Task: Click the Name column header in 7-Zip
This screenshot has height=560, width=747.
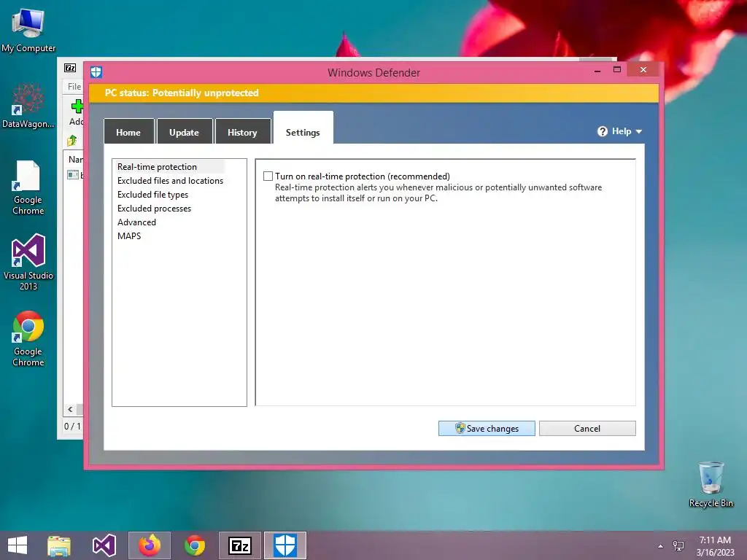Action: (x=75, y=160)
